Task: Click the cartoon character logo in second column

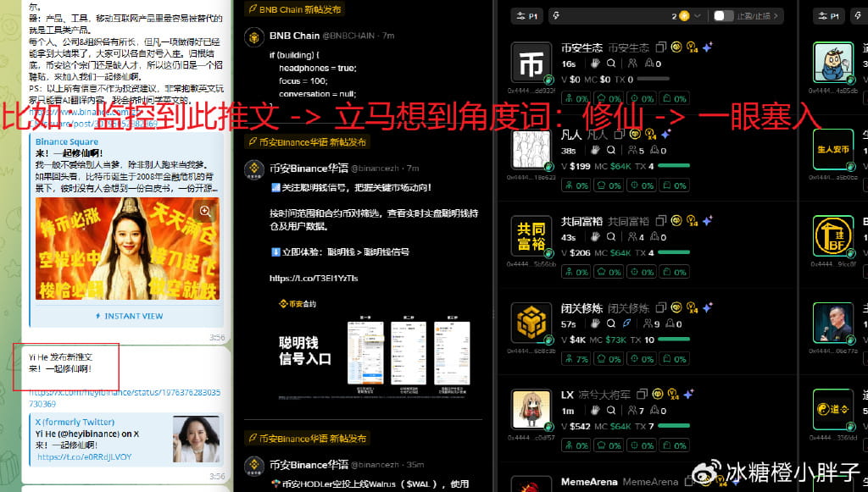Action: 833,64
